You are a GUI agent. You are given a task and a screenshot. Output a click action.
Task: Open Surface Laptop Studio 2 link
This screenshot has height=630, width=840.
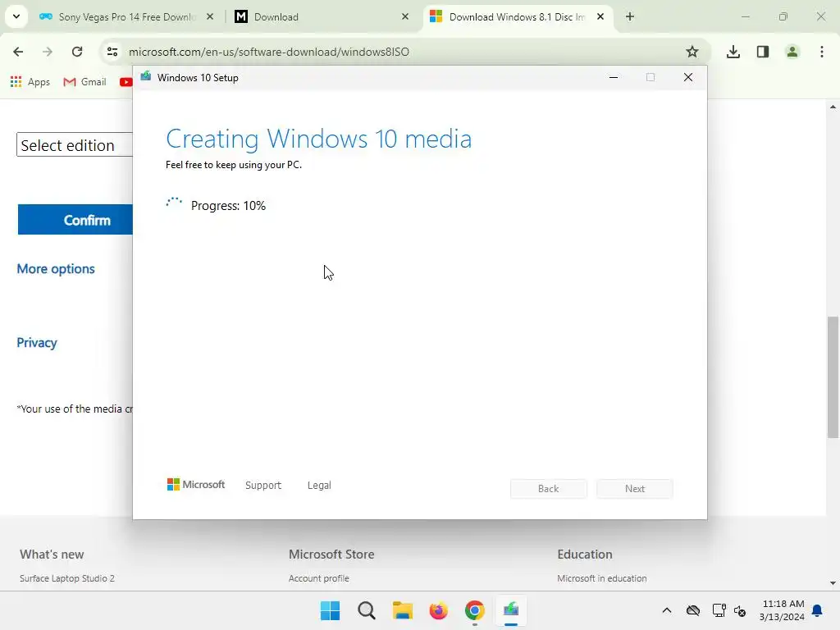[67, 578]
